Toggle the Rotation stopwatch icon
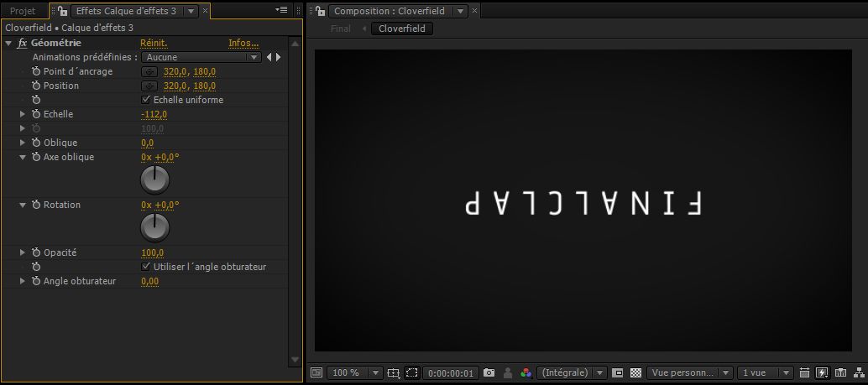The height and width of the screenshot is (385, 868). 37,205
